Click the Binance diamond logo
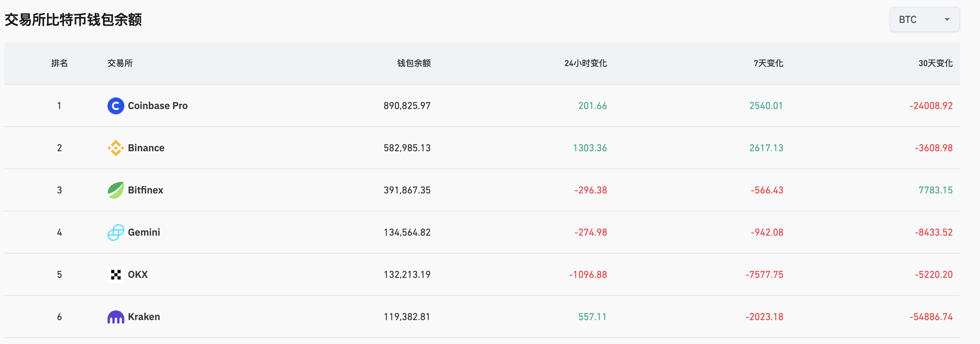The width and height of the screenshot is (980, 344). click(x=116, y=148)
